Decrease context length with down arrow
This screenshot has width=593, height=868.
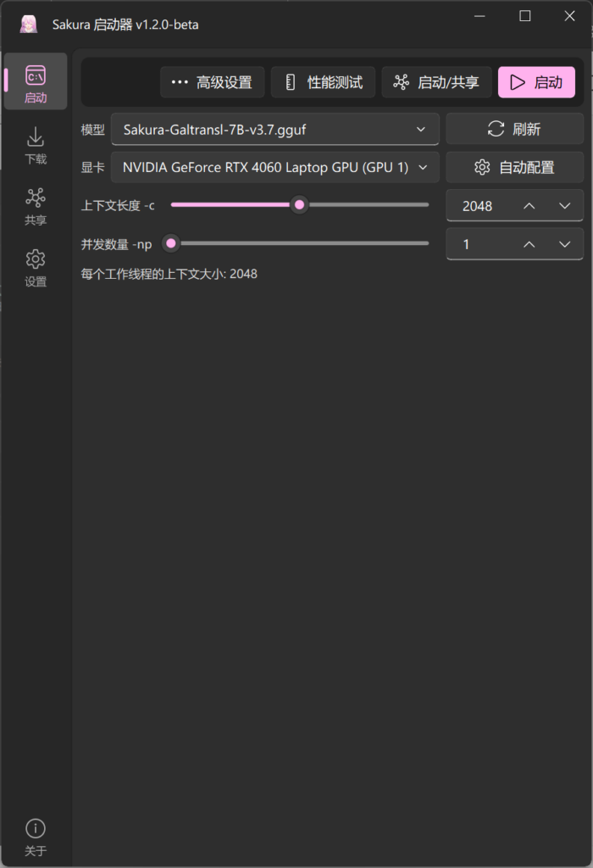tap(565, 206)
